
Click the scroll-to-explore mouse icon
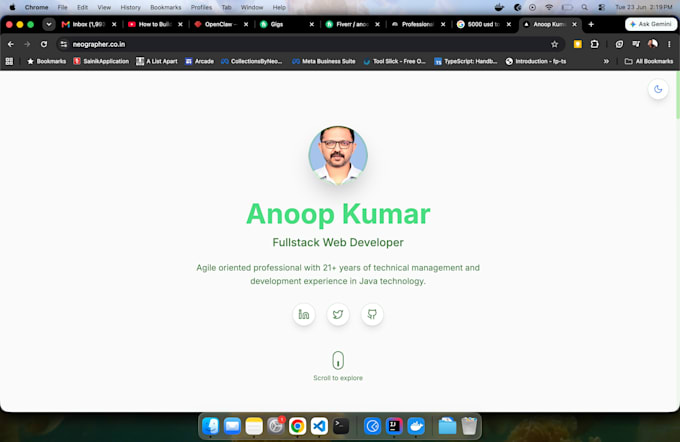point(338,360)
